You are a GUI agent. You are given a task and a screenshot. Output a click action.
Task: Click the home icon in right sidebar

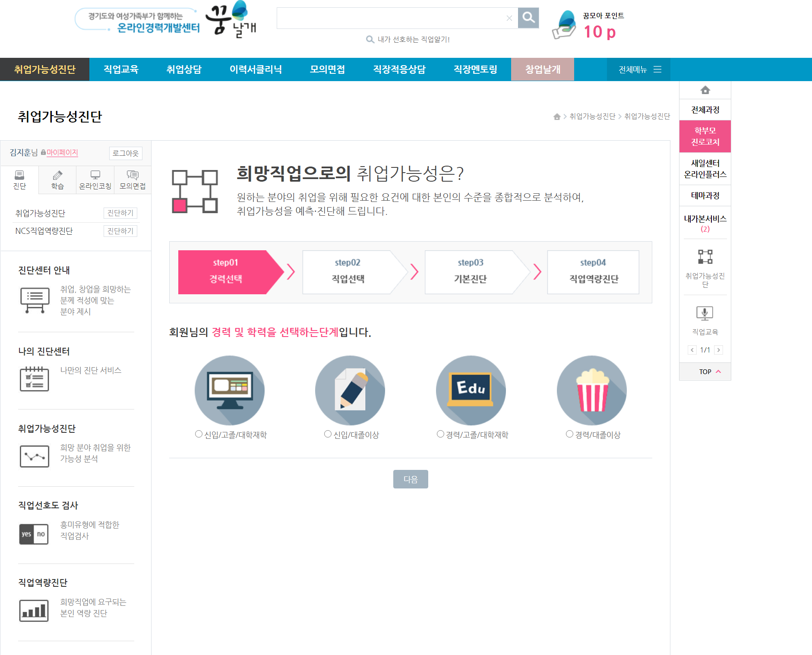tap(705, 90)
